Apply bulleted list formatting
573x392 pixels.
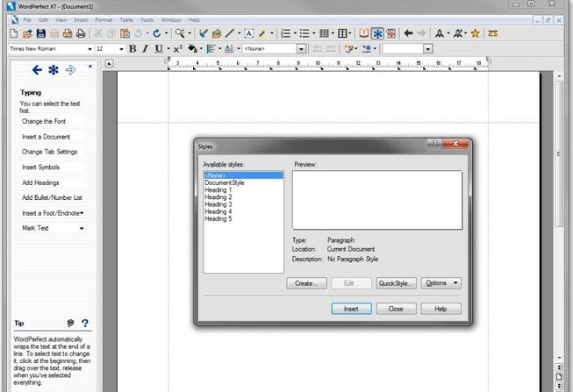(x=304, y=33)
